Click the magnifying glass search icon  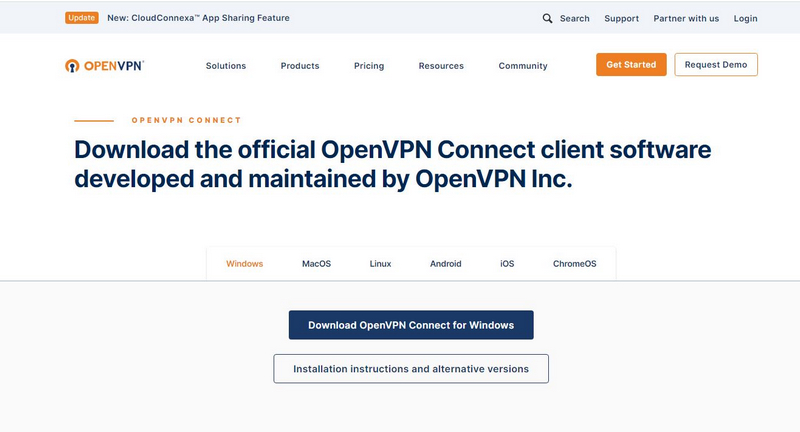coord(547,18)
